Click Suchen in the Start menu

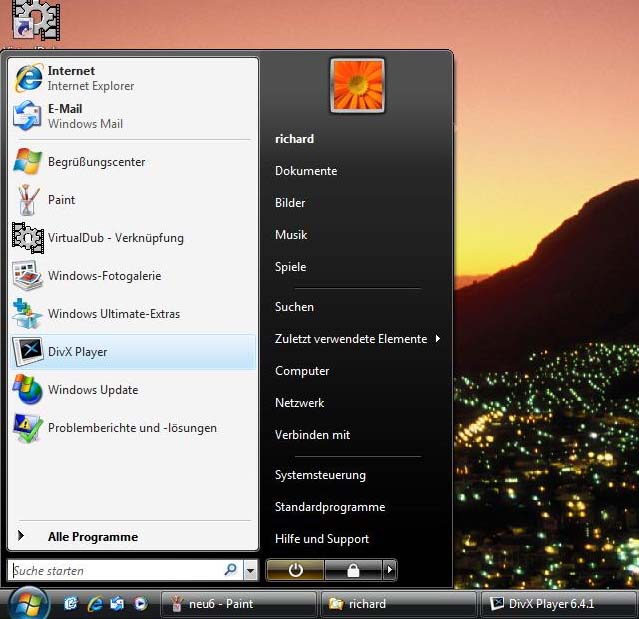point(294,307)
